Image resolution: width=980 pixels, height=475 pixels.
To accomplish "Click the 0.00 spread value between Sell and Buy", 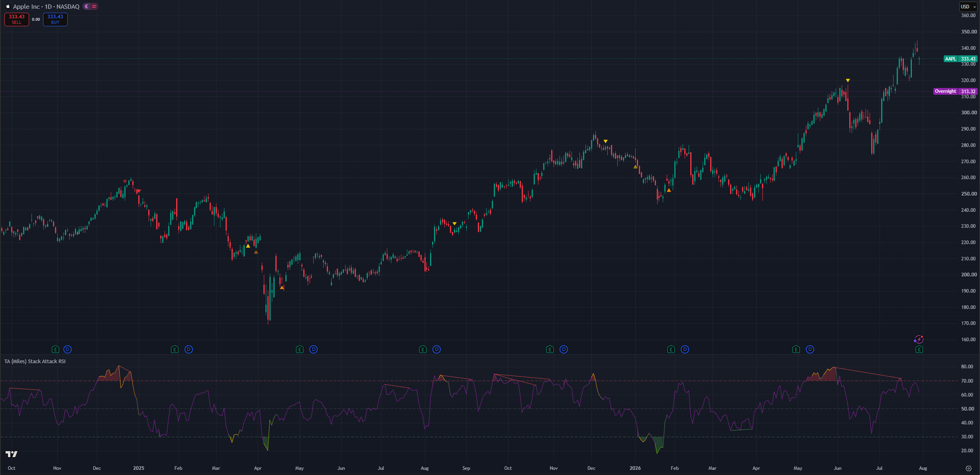I will (x=36, y=20).
